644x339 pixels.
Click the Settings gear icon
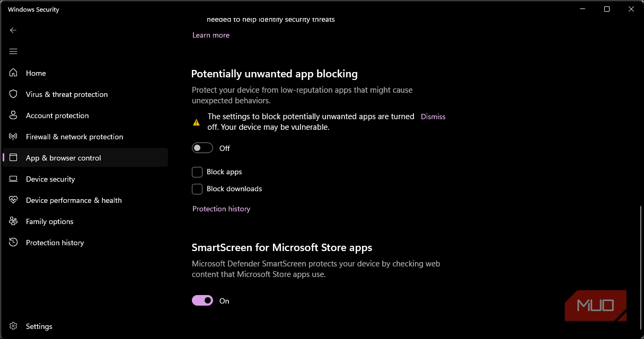point(14,326)
